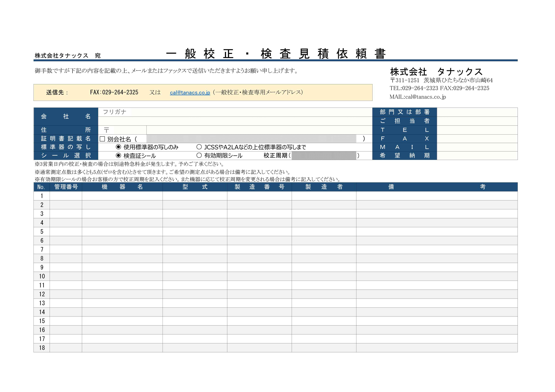
Task: Click the 標準器の写し label cell
Action: pyautogui.click(x=66, y=147)
